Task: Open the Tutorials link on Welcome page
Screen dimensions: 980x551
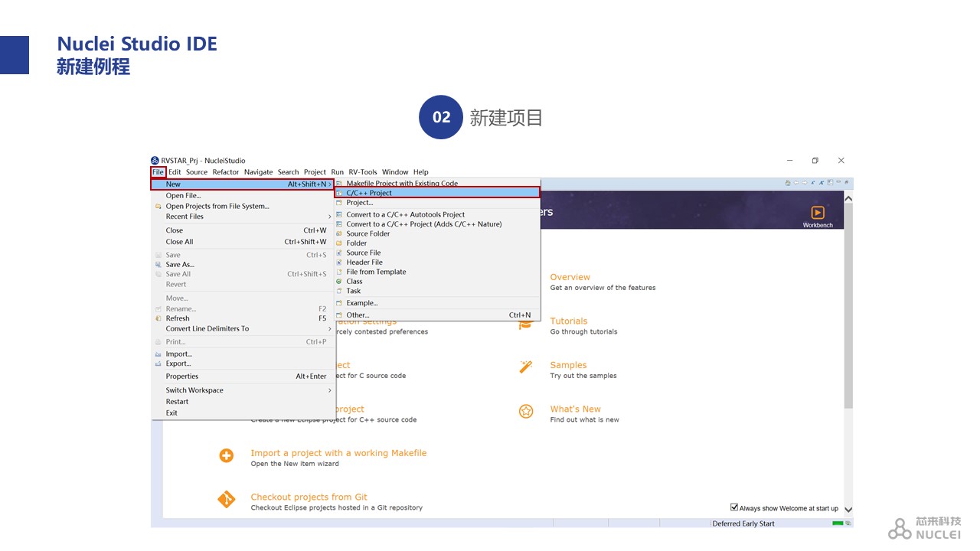Action: pos(568,321)
